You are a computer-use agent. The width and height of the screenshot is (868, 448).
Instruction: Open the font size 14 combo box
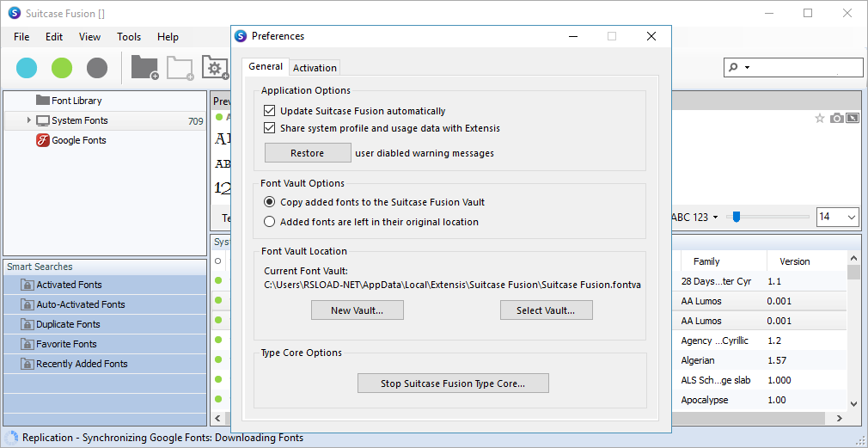(838, 217)
